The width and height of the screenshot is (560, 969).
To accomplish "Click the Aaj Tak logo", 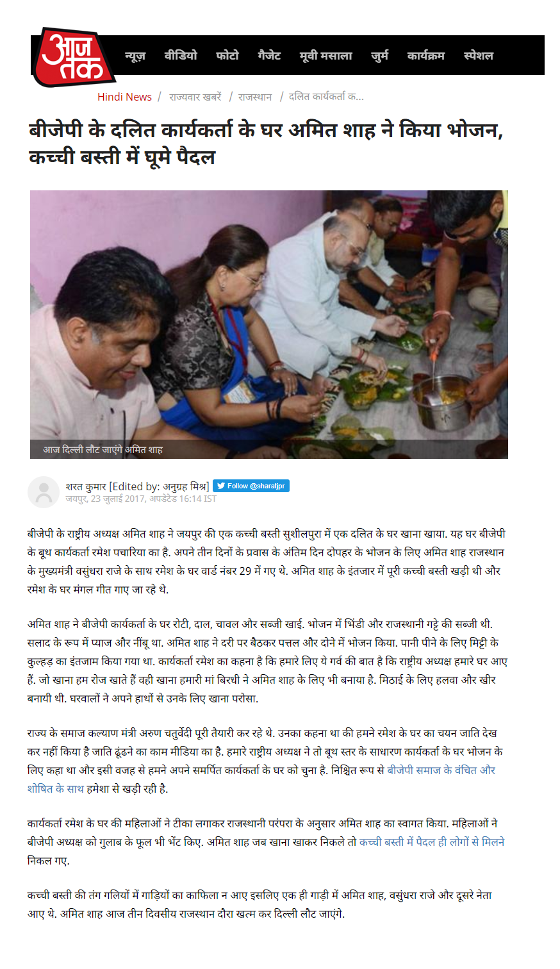I will [x=73, y=56].
